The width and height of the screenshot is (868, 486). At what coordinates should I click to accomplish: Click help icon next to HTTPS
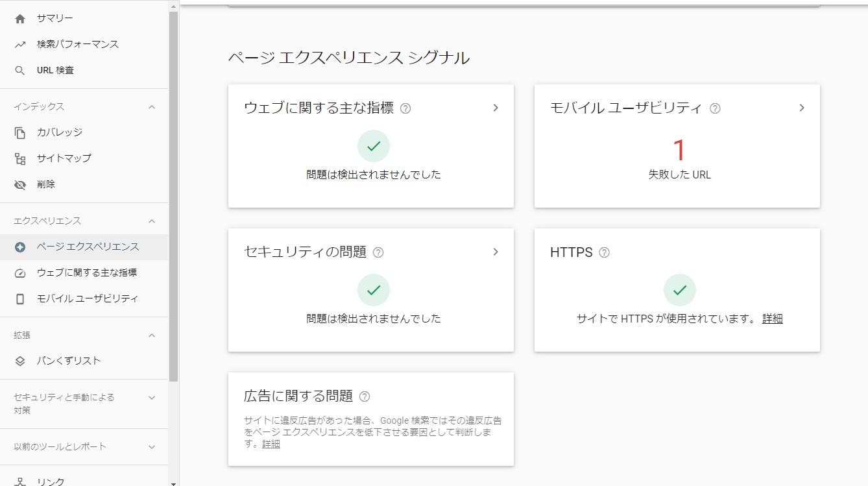point(604,252)
